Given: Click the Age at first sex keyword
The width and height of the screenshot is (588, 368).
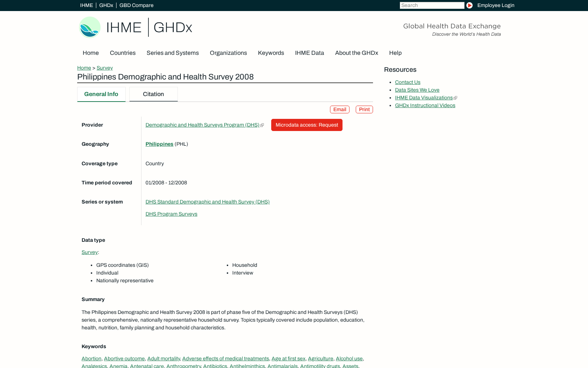Looking at the screenshot, I should click(x=288, y=358).
